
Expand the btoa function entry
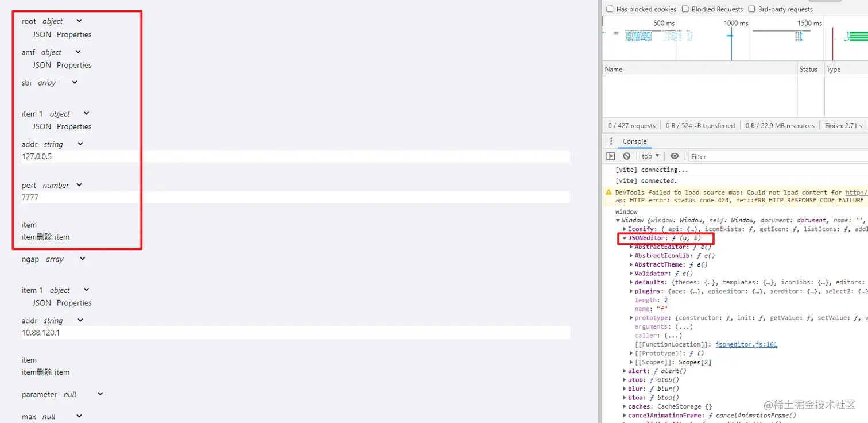pyautogui.click(x=625, y=398)
